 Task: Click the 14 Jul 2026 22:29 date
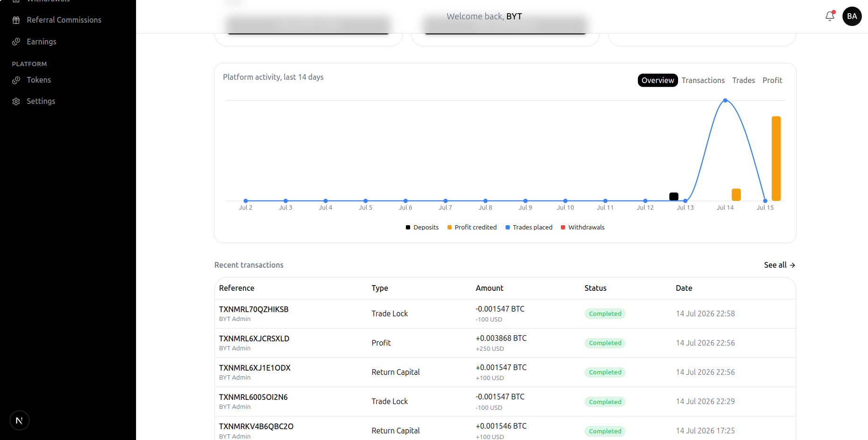(x=705, y=401)
